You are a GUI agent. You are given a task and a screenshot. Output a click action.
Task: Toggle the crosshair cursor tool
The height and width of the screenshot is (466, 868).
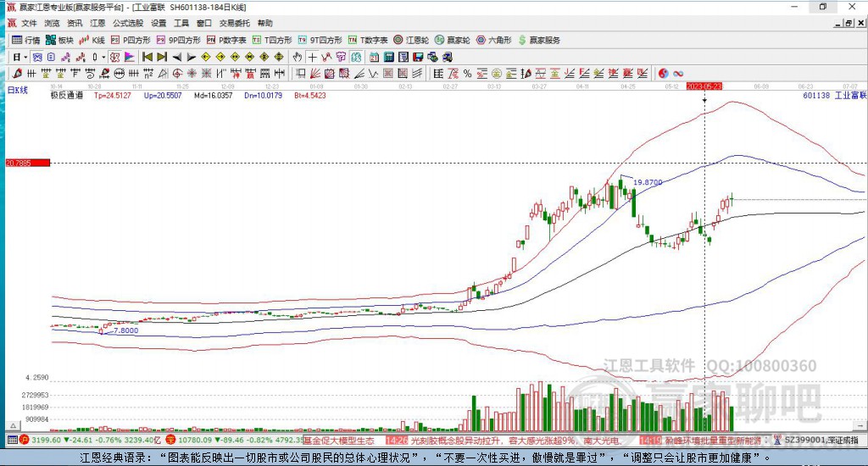[312, 57]
